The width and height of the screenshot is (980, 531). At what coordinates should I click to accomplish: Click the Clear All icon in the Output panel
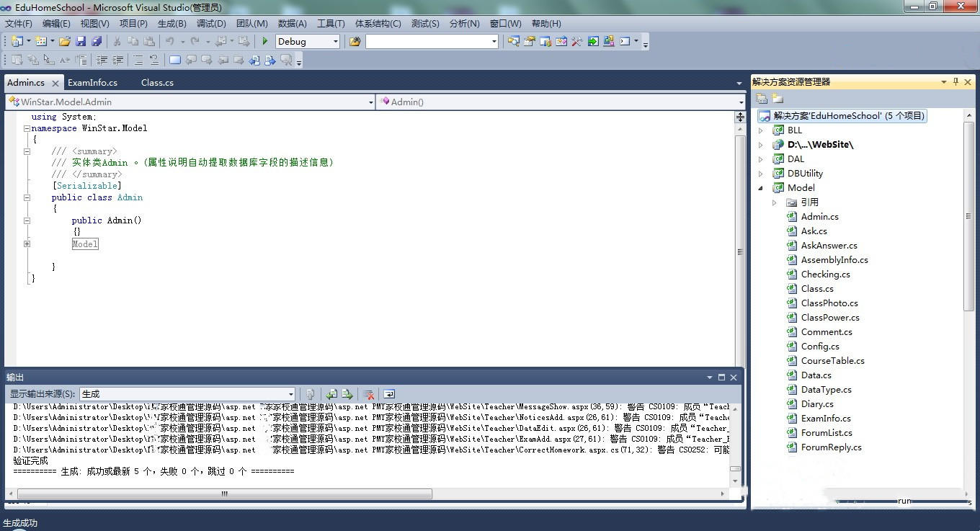(x=368, y=394)
